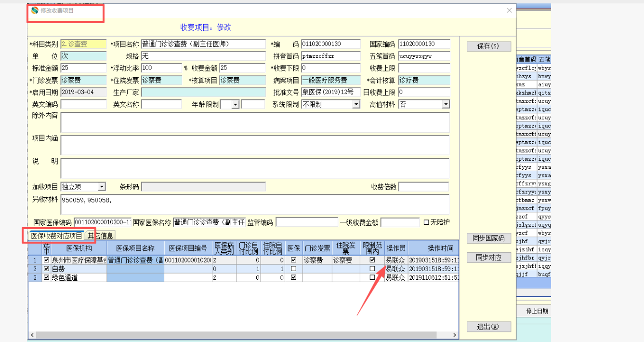Screen dimensions: 644x342
Task: Click the 医保机构 column header
Action: click(x=79, y=248)
